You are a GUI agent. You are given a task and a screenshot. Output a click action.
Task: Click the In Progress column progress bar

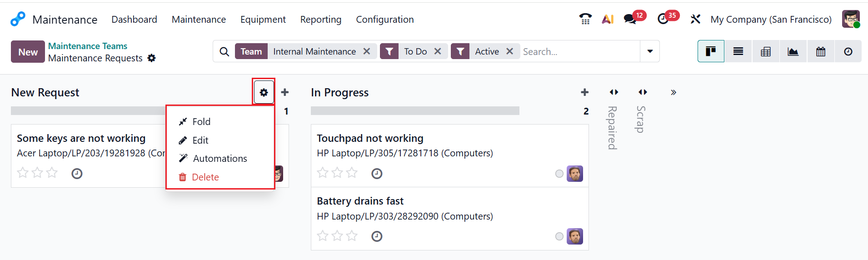click(x=415, y=111)
